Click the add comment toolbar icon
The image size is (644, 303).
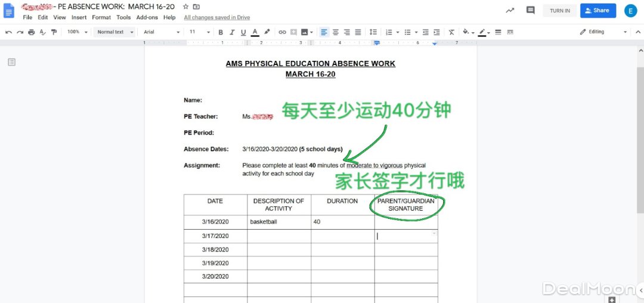pyautogui.click(x=293, y=32)
